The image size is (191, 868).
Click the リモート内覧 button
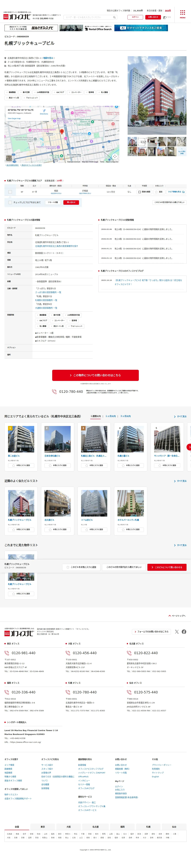pos(53,203)
